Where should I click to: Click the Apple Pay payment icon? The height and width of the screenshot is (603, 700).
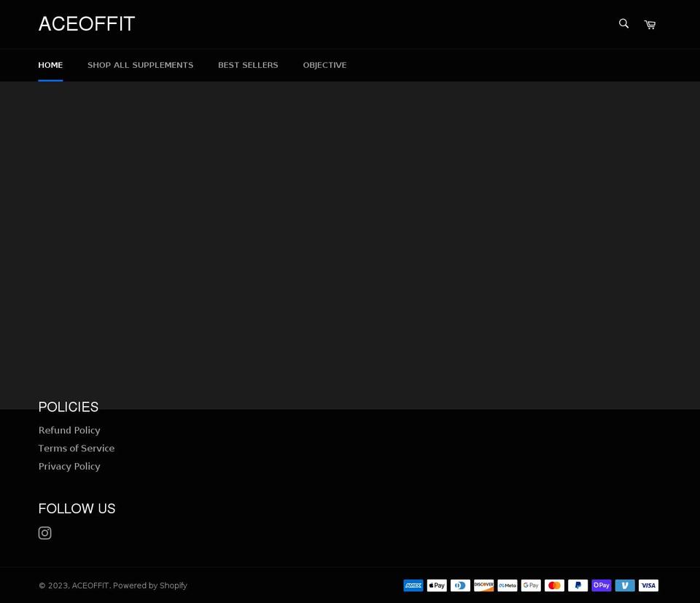pos(437,586)
